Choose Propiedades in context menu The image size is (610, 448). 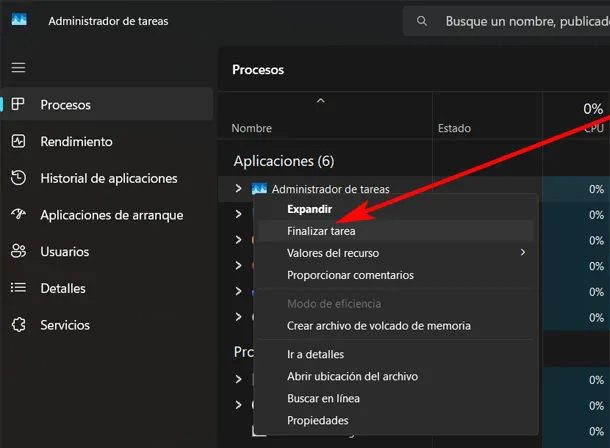tap(317, 421)
